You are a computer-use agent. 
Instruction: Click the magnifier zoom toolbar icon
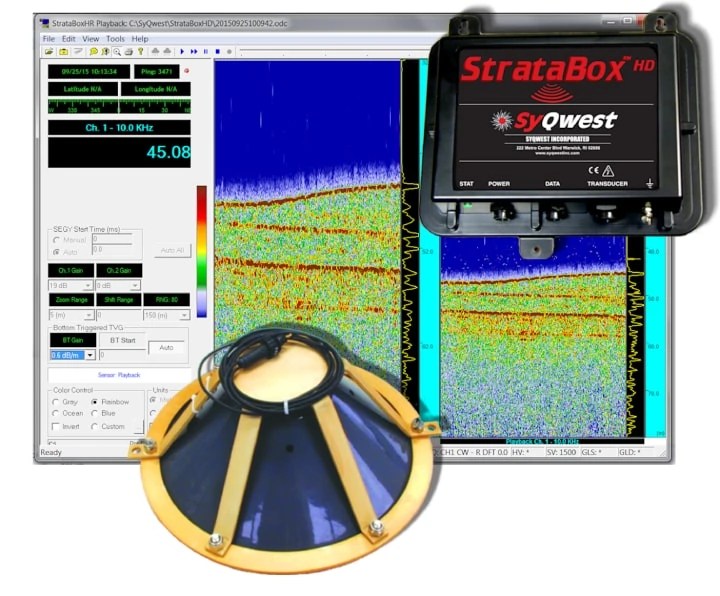point(117,52)
